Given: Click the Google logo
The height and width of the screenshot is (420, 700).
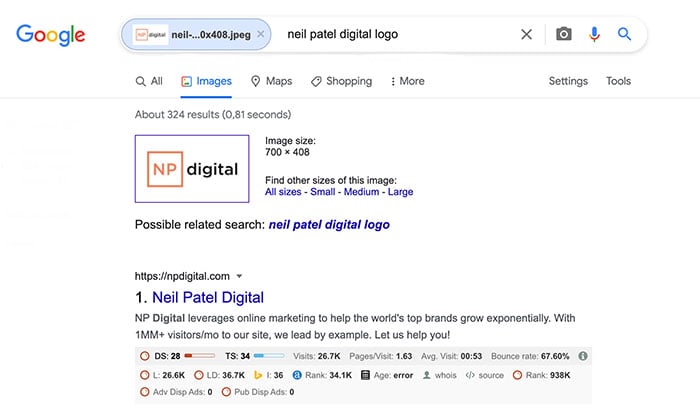Looking at the screenshot, I should click(x=50, y=35).
